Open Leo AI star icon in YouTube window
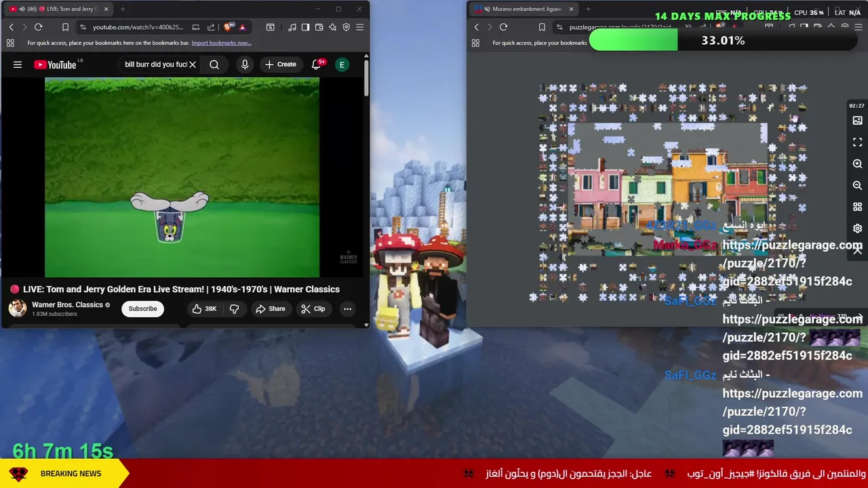This screenshot has width=868, height=488. [332, 27]
